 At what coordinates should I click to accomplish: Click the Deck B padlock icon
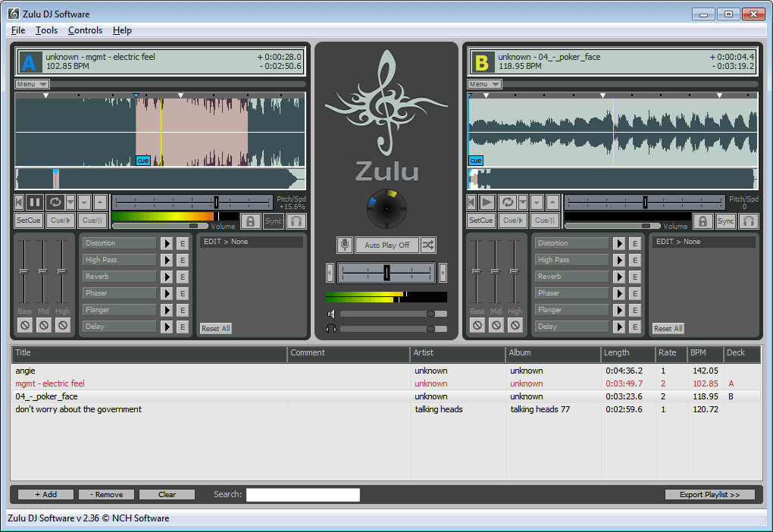703,221
